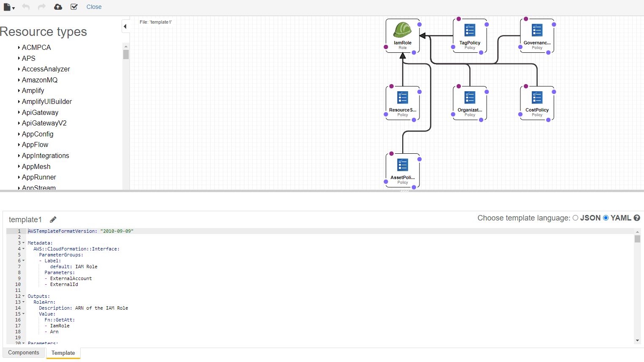Click the Close link in toolbar
The image size is (644, 362).
(x=94, y=7)
